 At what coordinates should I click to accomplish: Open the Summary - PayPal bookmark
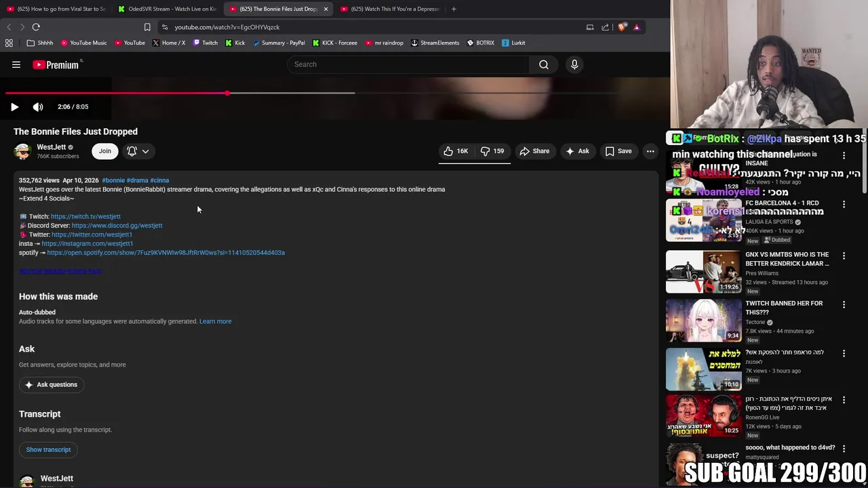pyautogui.click(x=279, y=43)
